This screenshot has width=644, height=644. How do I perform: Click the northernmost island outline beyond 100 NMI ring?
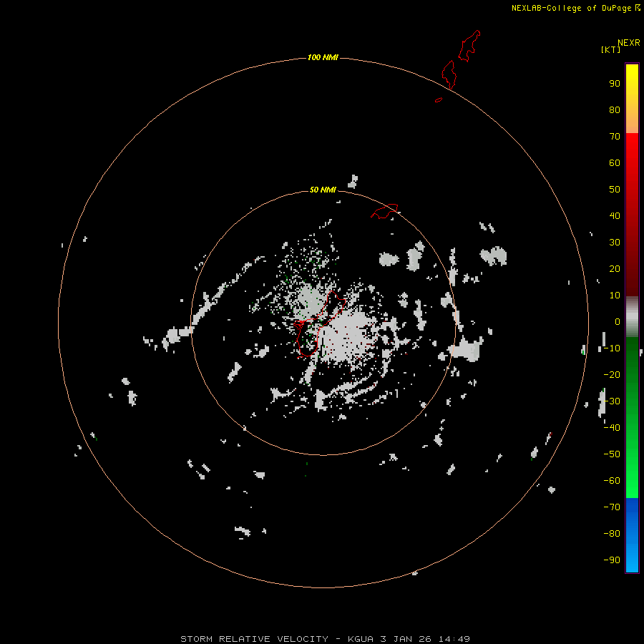(469, 46)
